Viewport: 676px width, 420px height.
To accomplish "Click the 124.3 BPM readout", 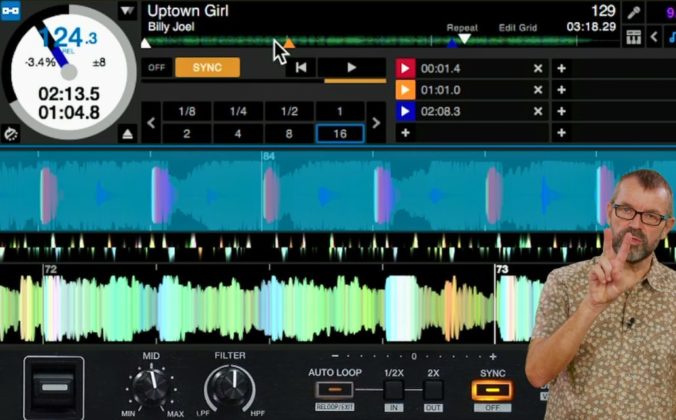I will [x=69, y=38].
